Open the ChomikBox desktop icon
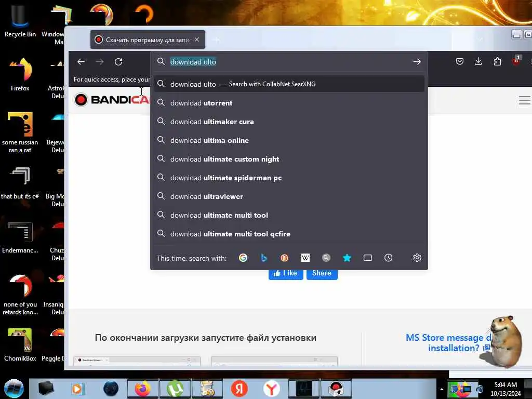Viewport: 532px width, 399px height. click(x=20, y=344)
